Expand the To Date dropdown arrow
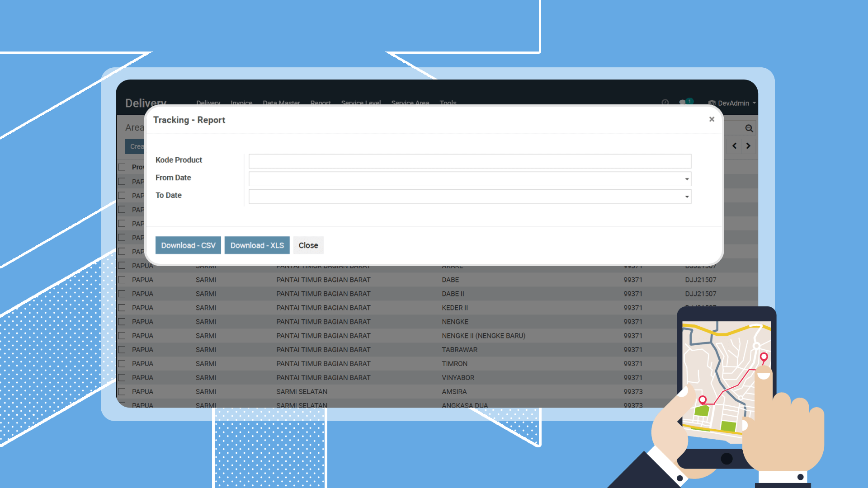This screenshot has width=868, height=488. [x=687, y=197]
